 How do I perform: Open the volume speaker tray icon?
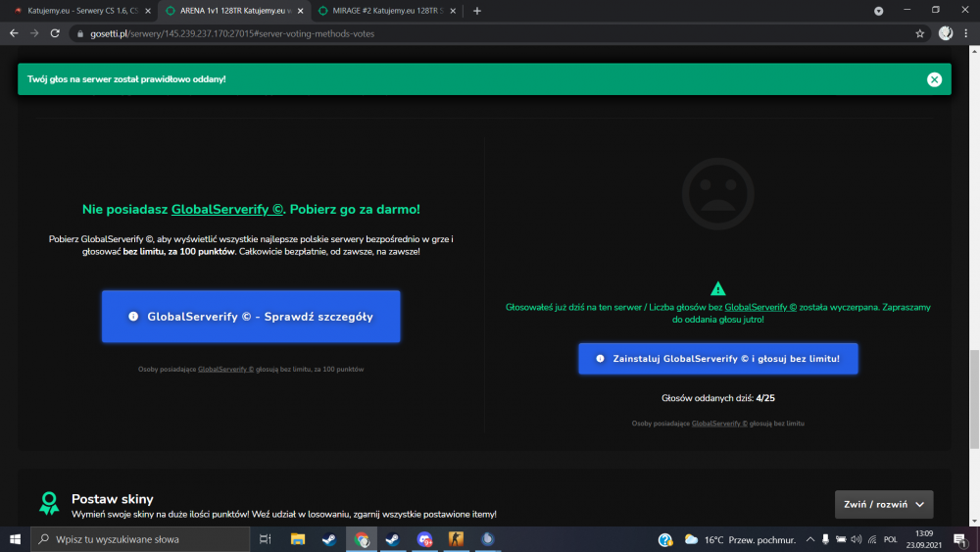coord(857,539)
